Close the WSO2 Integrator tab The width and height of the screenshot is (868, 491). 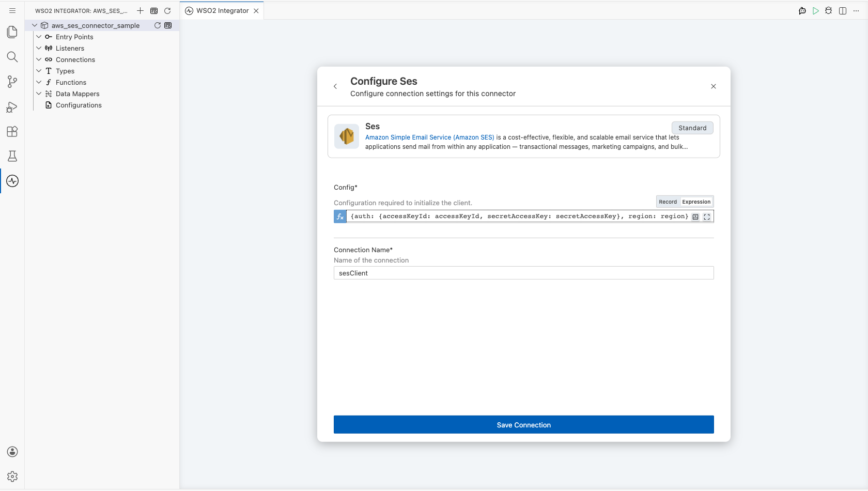click(x=256, y=11)
